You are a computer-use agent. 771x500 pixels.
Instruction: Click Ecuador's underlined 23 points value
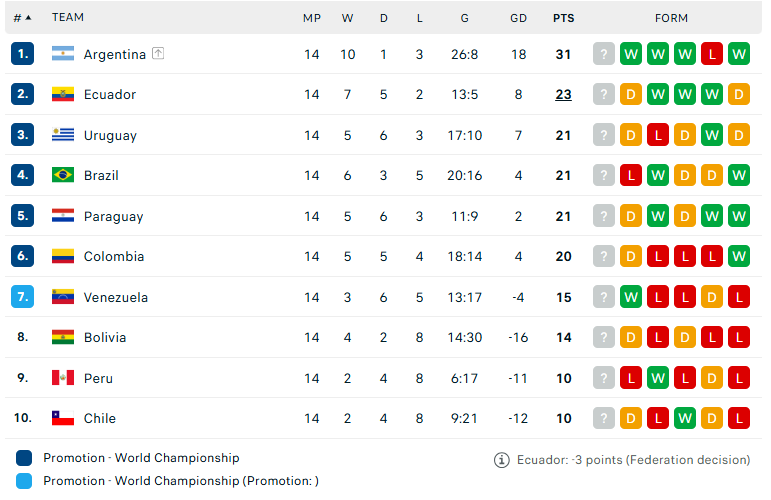click(563, 94)
